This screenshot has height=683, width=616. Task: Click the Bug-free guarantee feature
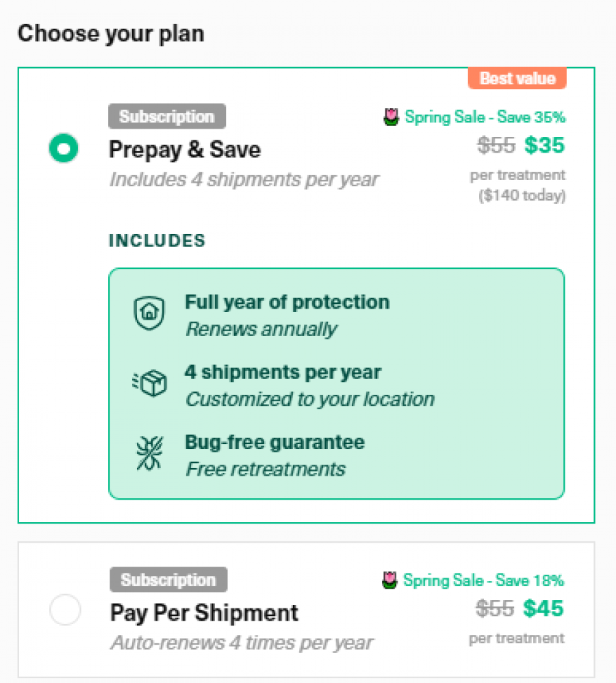pyautogui.click(x=274, y=442)
